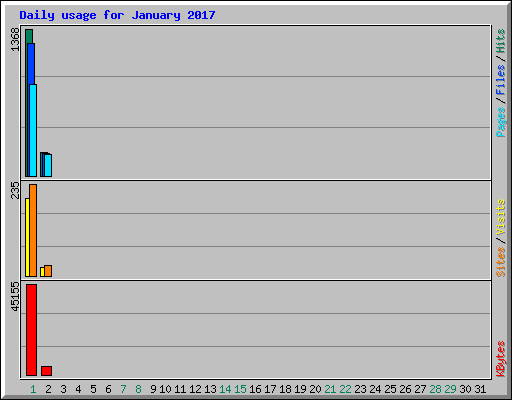Screen dimensions: 512x400
Task: Click day label 5 on the x-axis
Action: tap(93, 389)
